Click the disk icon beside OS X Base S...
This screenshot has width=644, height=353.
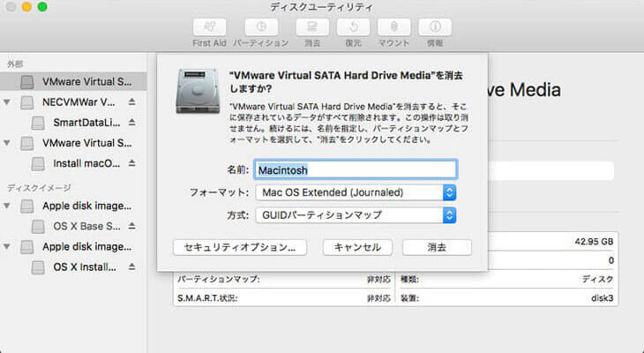point(38,226)
